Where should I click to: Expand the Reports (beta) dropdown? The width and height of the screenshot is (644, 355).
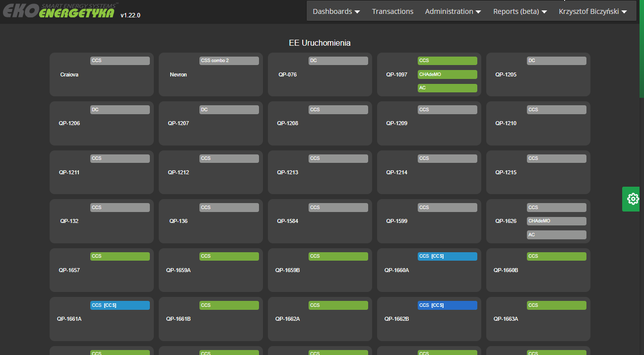(x=519, y=11)
